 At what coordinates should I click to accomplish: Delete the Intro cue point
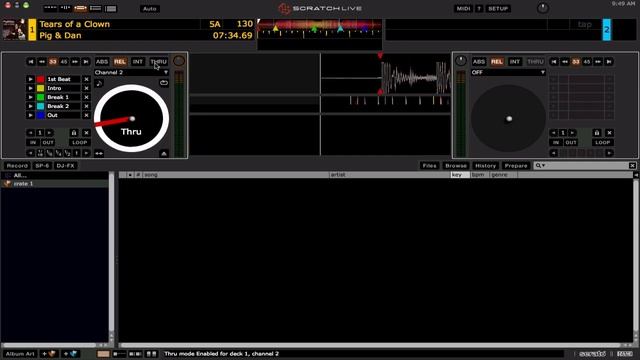click(x=86, y=88)
